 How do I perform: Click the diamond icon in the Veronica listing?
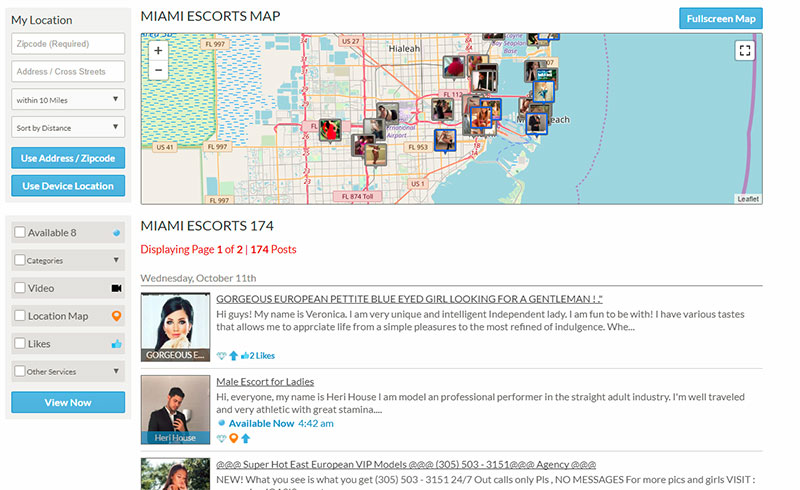pos(221,356)
